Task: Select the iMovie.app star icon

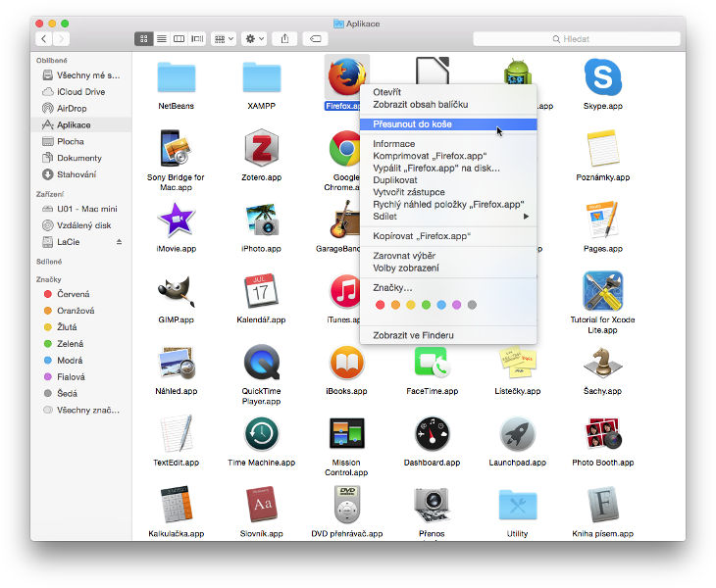Action: [177, 220]
